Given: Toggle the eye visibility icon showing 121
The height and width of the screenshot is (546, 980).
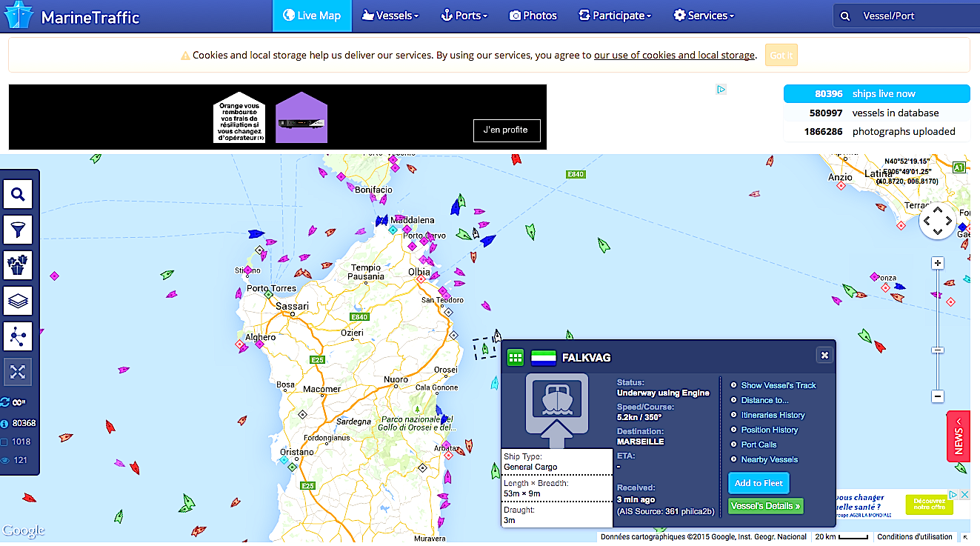Looking at the screenshot, I should (x=5, y=460).
